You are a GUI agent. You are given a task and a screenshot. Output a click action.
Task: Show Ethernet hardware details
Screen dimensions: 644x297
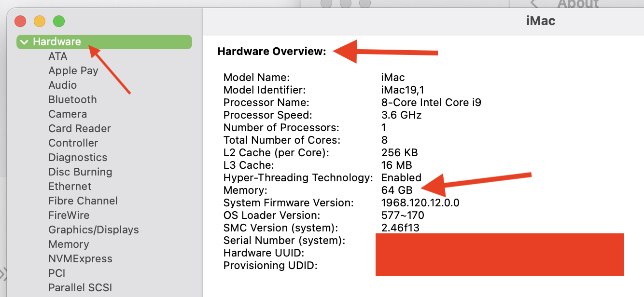click(70, 187)
